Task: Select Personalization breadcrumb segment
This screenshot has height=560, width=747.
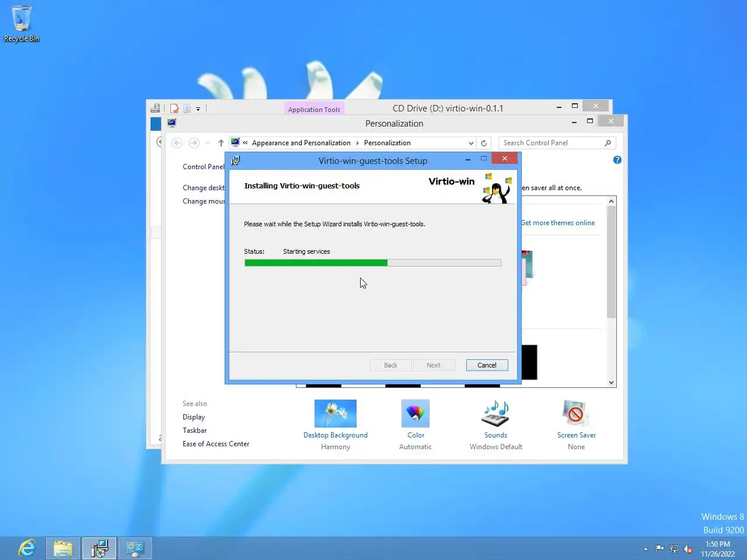Action: (388, 143)
